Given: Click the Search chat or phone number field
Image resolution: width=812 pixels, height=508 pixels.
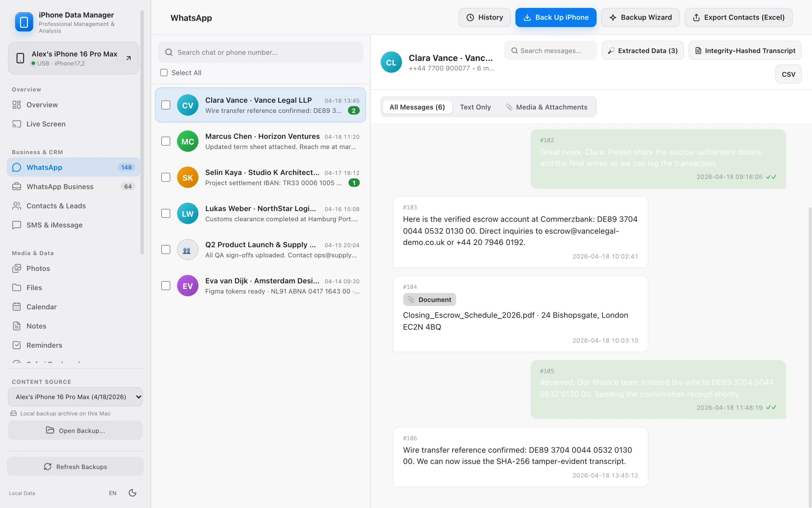Looking at the screenshot, I should pyautogui.click(x=260, y=52).
